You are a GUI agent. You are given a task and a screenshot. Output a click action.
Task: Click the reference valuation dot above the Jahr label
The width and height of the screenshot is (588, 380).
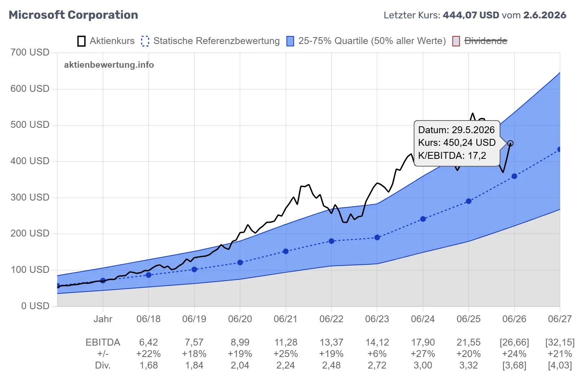(x=103, y=281)
